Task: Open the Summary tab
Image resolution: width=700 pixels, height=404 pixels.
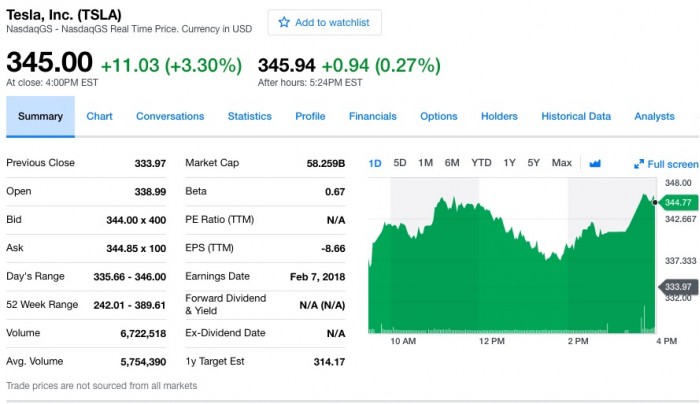Action: [x=40, y=117]
